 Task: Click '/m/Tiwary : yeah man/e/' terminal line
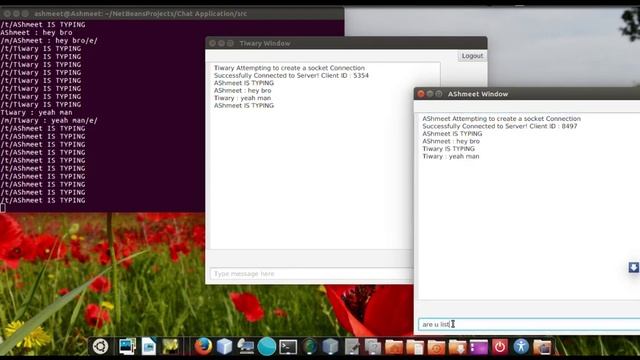click(49, 120)
